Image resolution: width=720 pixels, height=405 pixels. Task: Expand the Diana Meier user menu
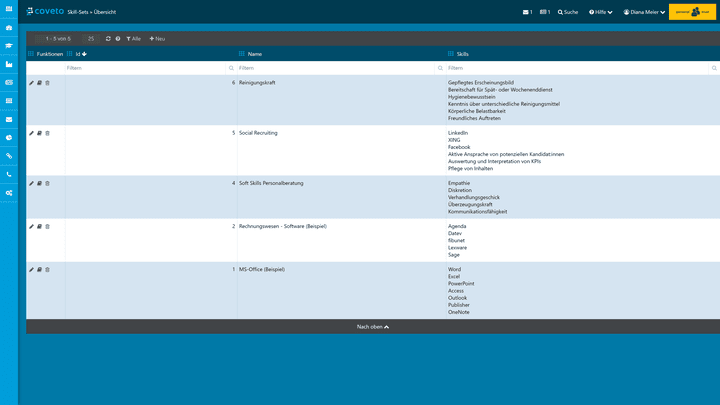click(x=645, y=12)
